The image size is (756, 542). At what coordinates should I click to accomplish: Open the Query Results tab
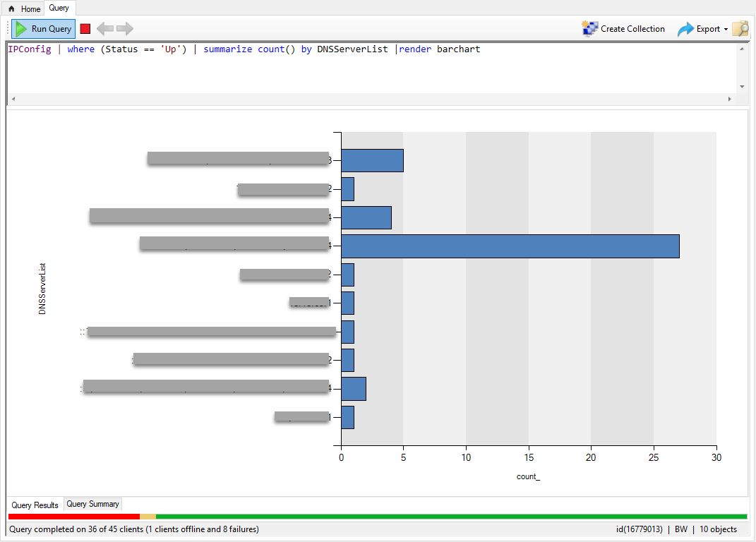click(34, 505)
